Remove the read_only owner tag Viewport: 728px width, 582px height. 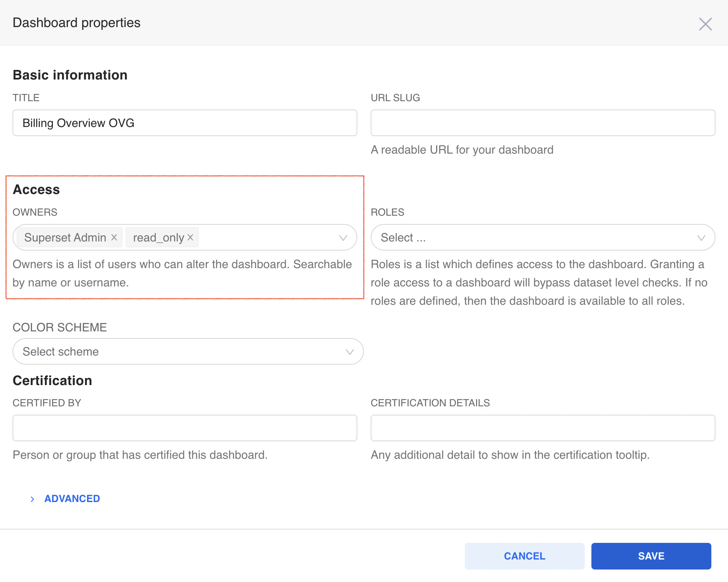(190, 237)
